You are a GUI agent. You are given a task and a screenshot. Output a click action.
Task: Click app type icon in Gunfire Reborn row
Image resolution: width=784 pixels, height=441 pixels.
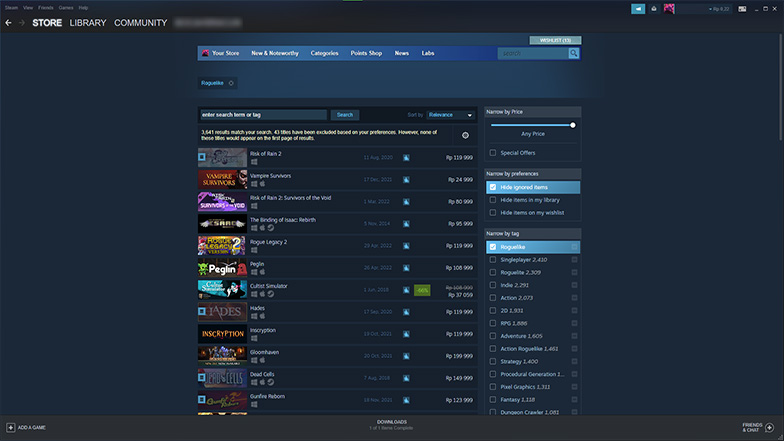point(406,400)
